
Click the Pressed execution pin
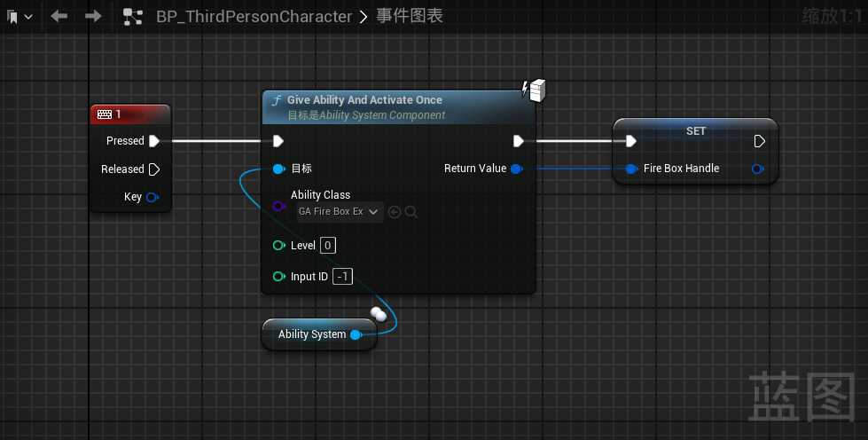pos(154,141)
